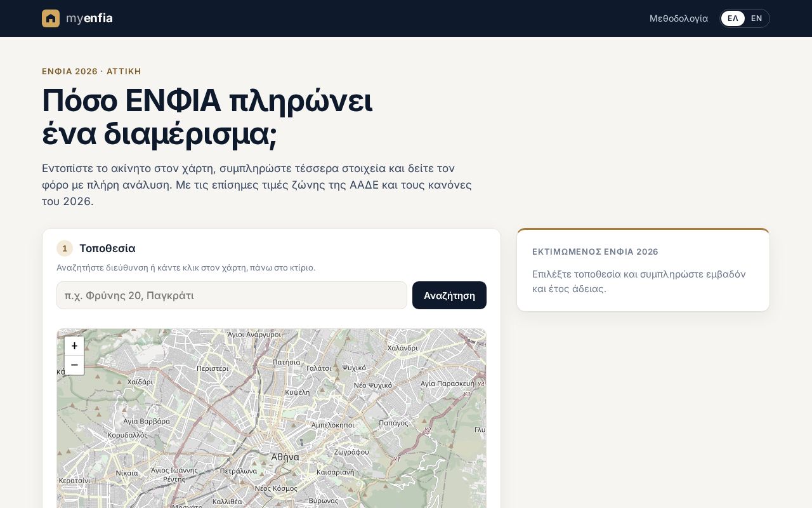Click the ΕΚΤΙΜΩΜΕΝΟΣ ΕΝΦΙΑ 2026 heading
This screenshot has width=812, height=508.
[595, 251]
